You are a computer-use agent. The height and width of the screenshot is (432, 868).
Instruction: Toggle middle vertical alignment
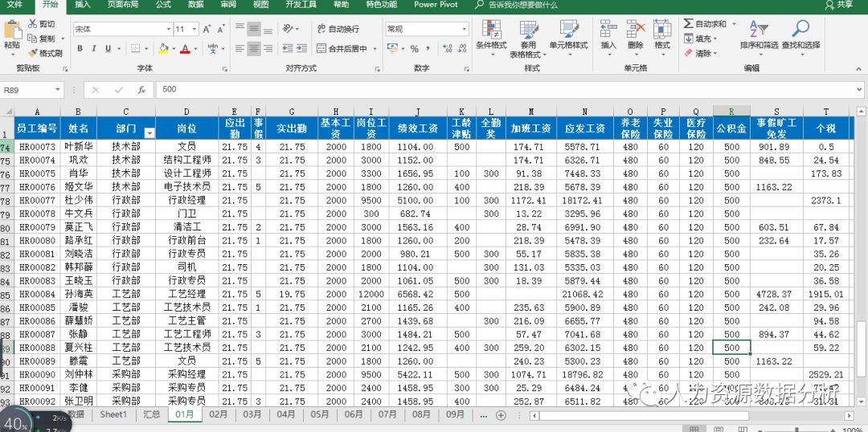(x=254, y=29)
